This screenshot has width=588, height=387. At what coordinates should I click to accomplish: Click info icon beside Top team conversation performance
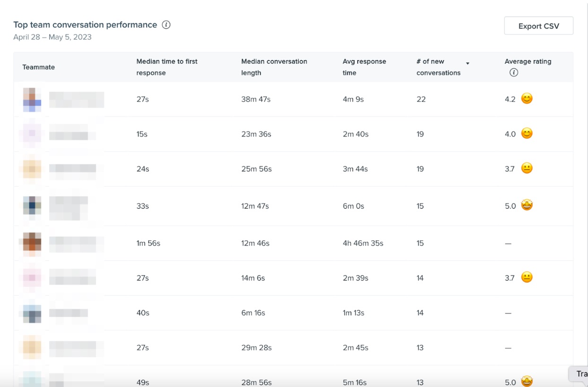tap(166, 25)
